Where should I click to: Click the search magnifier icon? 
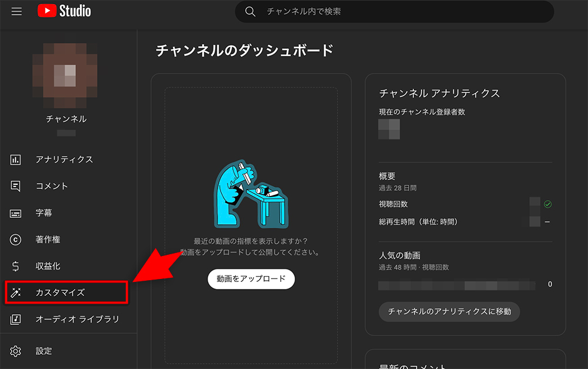click(x=250, y=12)
